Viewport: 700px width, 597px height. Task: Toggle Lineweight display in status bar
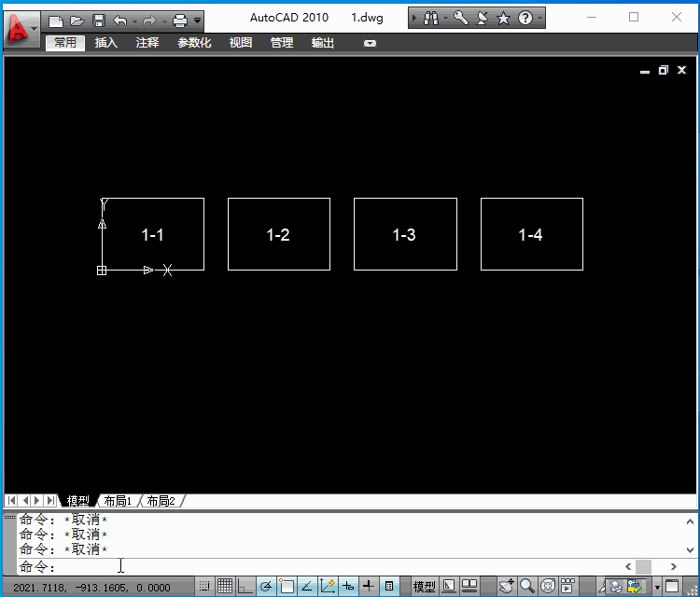(369, 586)
